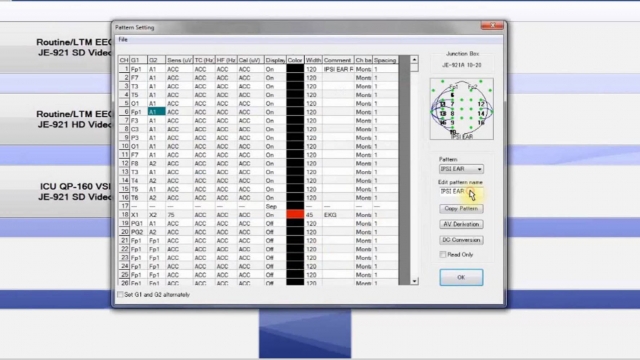Select the P3 cell in row 9
The width and height of the screenshot is (640, 360).
pyautogui.click(x=138, y=138)
